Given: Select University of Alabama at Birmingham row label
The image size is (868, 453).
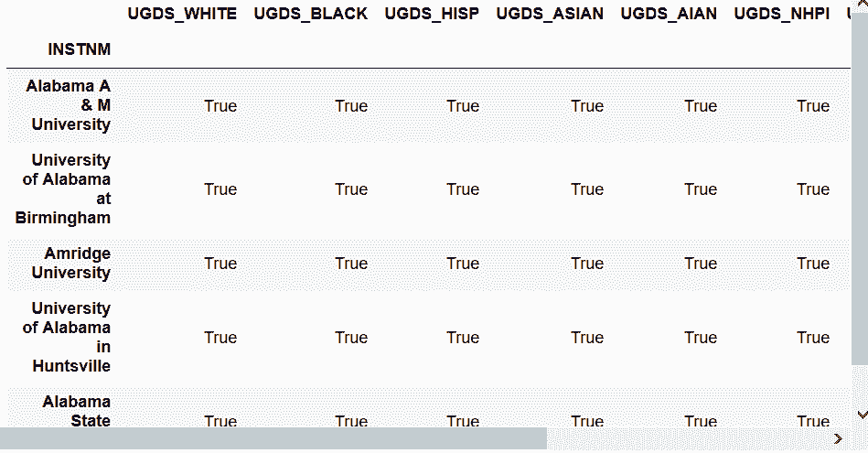Looking at the screenshot, I should click(x=63, y=189).
